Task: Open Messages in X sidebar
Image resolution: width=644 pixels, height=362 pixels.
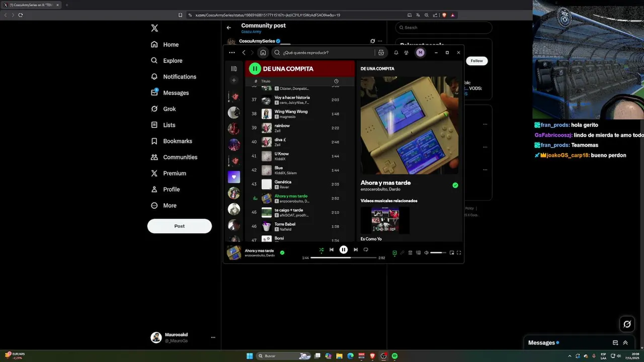Action: click(170, 93)
